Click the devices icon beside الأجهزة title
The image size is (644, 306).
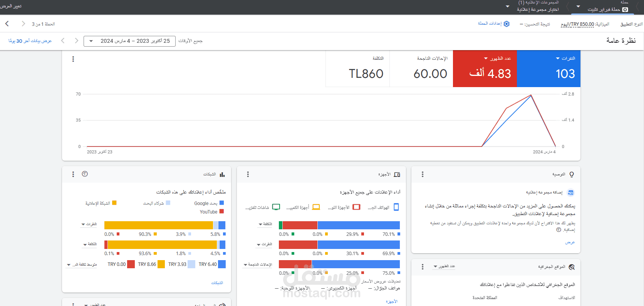click(x=397, y=175)
